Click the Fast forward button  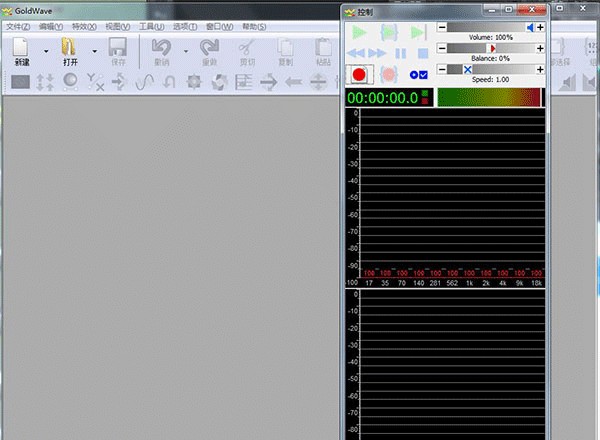click(x=377, y=53)
